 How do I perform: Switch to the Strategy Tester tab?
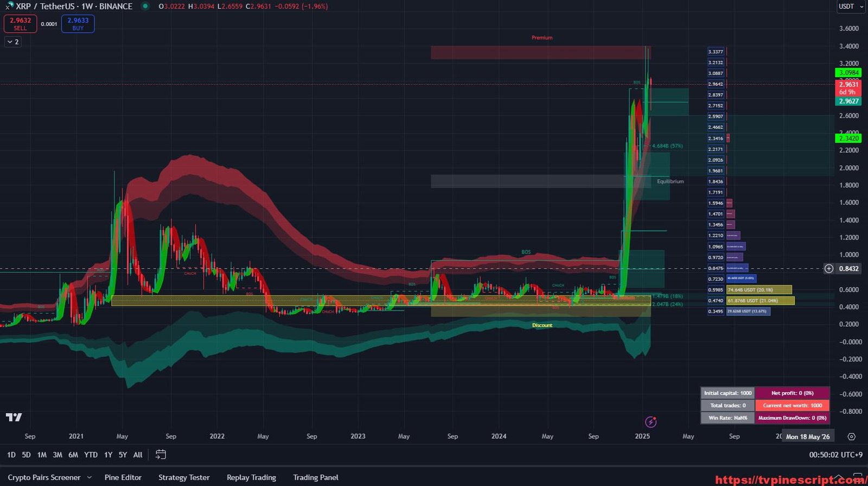pos(184,477)
